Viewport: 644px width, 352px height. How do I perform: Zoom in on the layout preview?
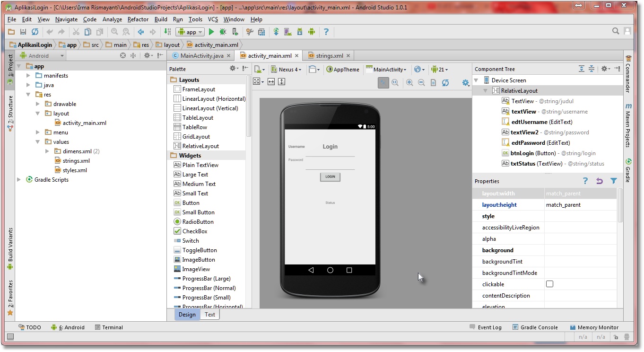(409, 82)
